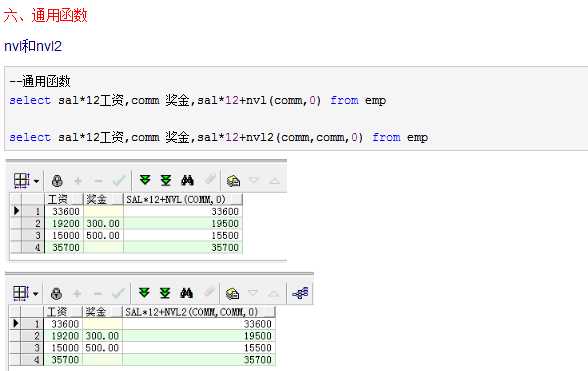Fetch last page in the NVL2 result grid
Screen dimensions: 588x371
[x=165, y=293]
